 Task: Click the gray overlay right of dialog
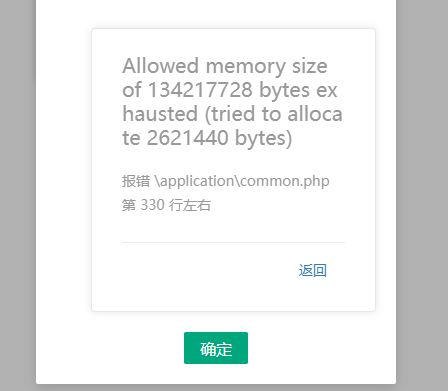click(422, 195)
